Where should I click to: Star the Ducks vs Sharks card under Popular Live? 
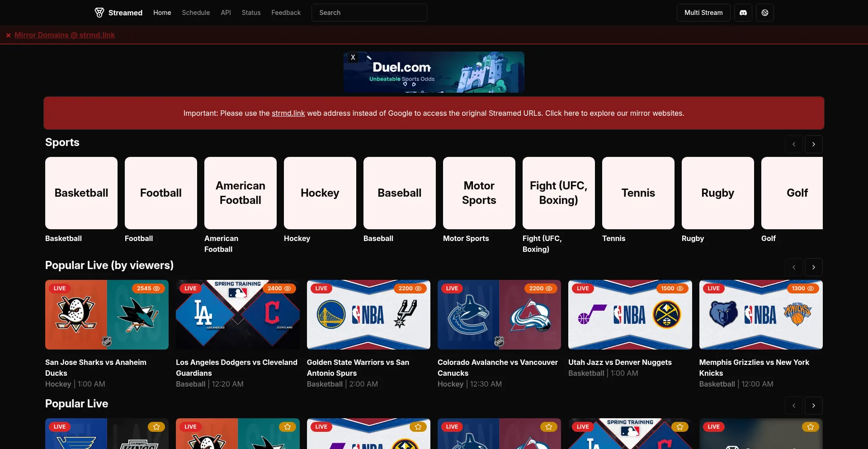point(288,427)
